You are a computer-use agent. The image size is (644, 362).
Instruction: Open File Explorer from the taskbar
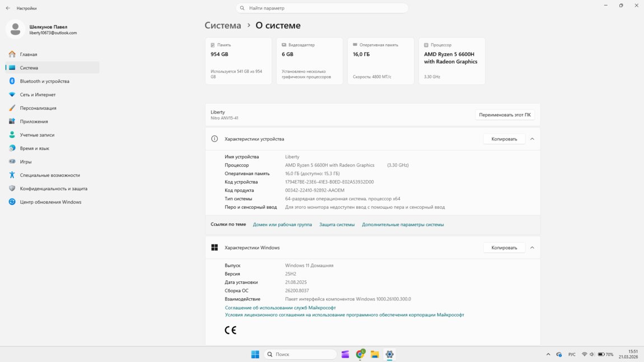click(x=375, y=354)
